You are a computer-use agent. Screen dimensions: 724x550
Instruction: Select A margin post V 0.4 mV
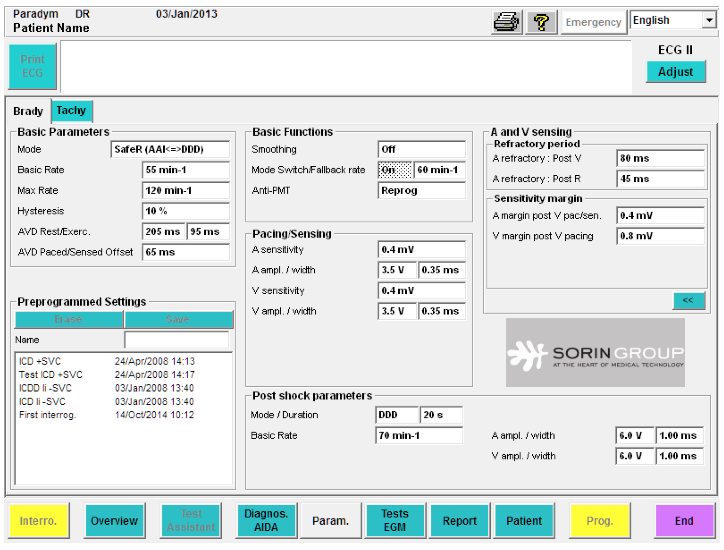pyautogui.click(x=660, y=216)
